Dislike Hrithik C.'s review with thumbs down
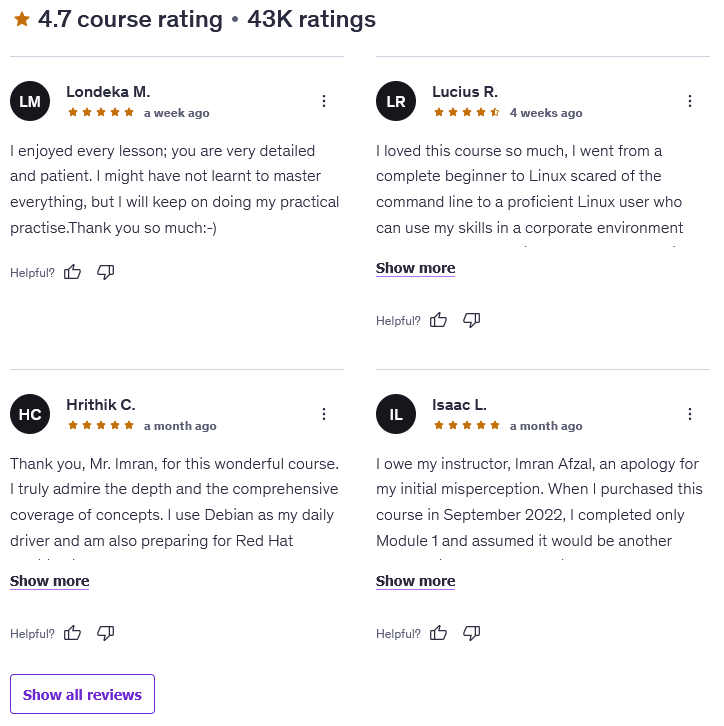Viewport: 724px width, 726px height. tap(105, 633)
